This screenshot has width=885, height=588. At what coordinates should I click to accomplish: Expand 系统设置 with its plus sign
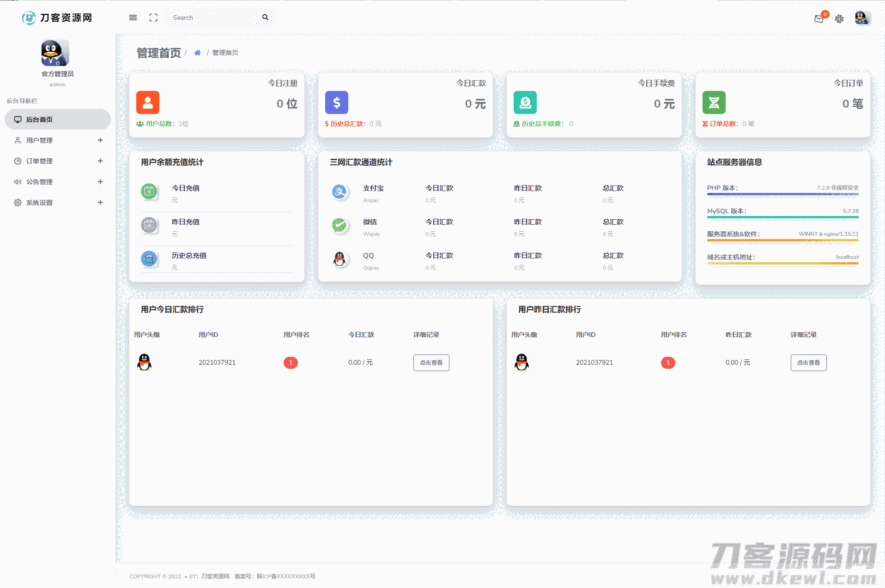point(100,203)
